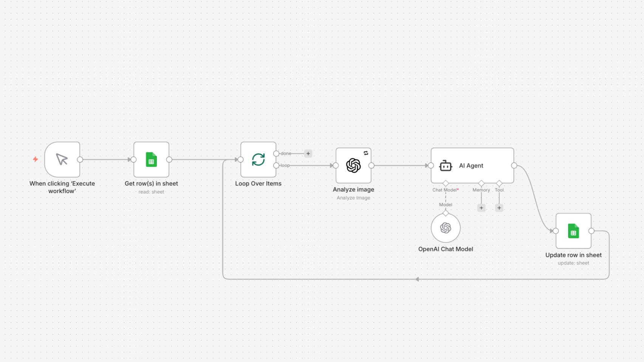Open the OpenAI Chat Model circular node icon
Image resolution: width=644 pixels, height=362 pixels.
coord(446,228)
